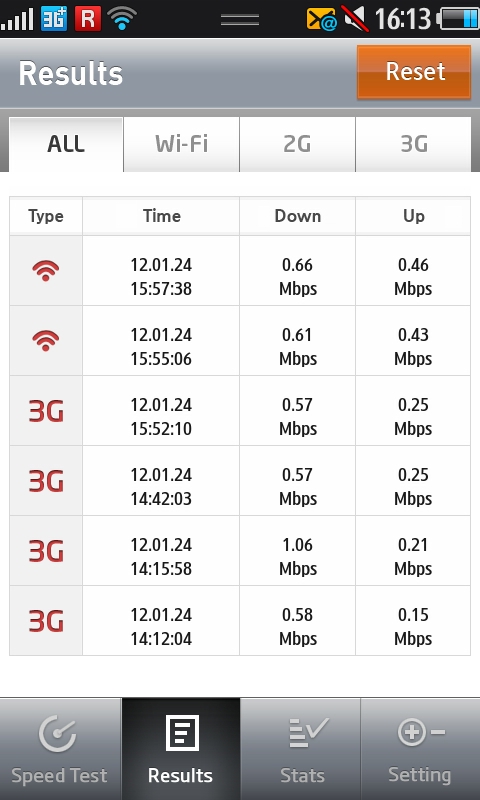Tap the muted sound icon in status bar
Image resolution: width=480 pixels, height=800 pixels.
(x=355, y=19)
